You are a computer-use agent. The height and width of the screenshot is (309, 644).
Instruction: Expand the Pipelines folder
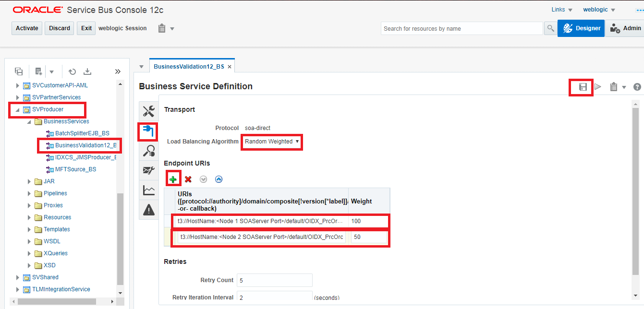click(29, 193)
